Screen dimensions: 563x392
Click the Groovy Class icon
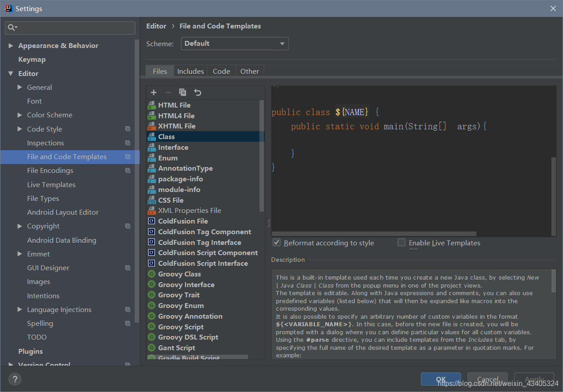coord(152,274)
